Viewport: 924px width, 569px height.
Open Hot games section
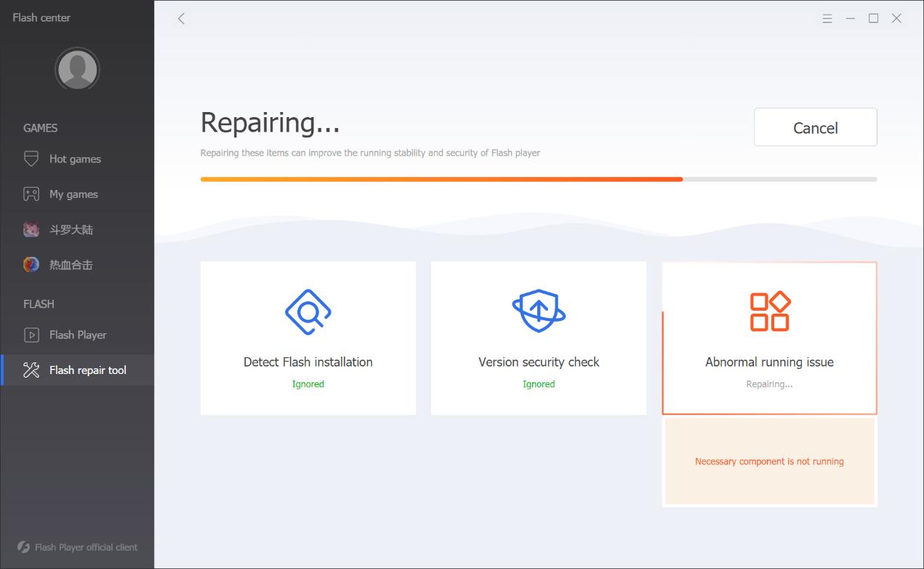point(77,159)
